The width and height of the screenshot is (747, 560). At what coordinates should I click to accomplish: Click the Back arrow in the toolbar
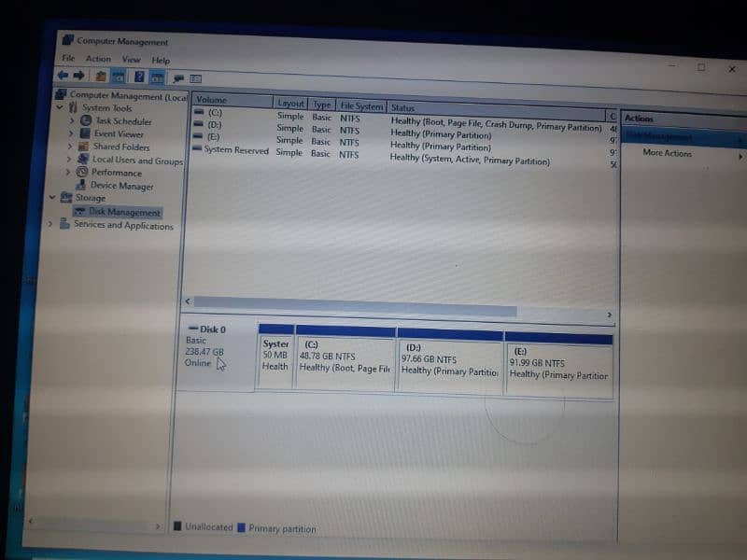pos(63,76)
